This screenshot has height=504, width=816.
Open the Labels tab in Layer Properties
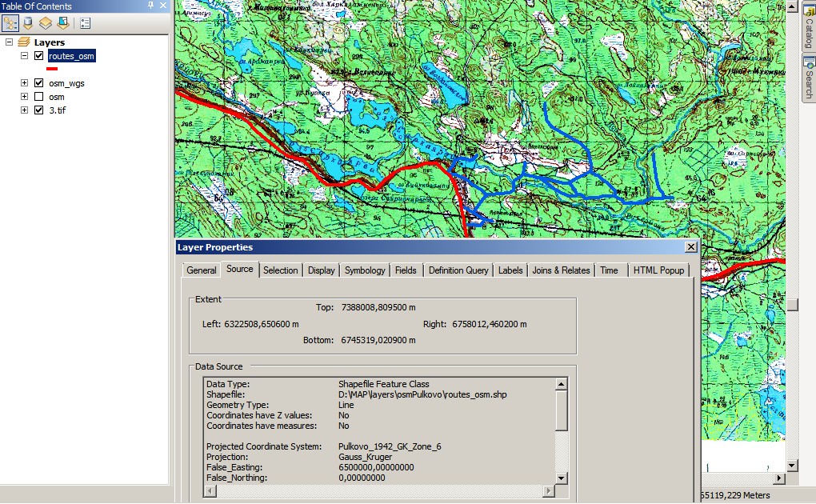coord(510,270)
